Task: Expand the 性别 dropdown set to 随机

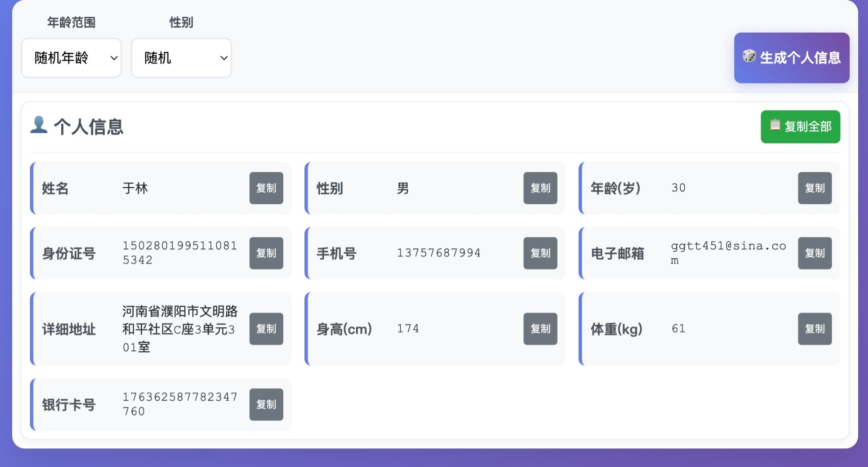Action: pyautogui.click(x=181, y=58)
